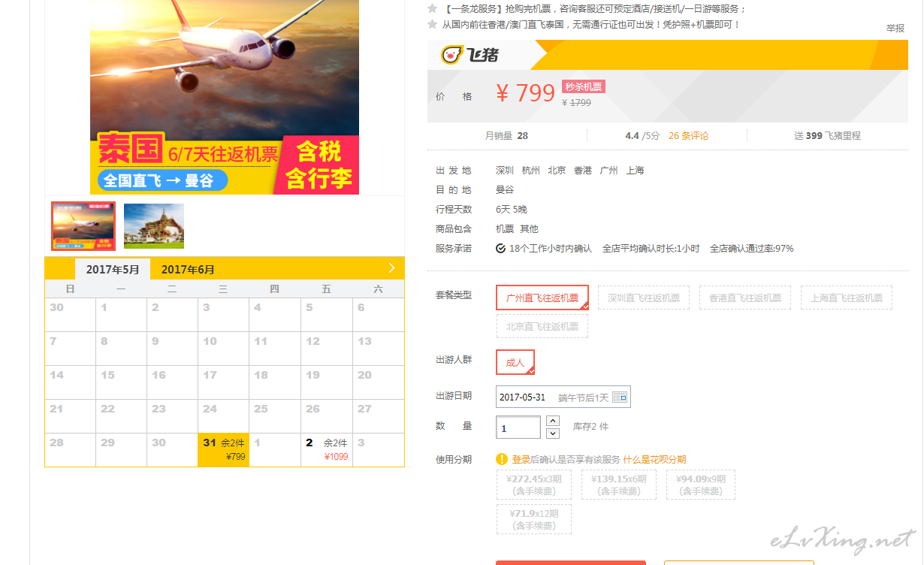The width and height of the screenshot is (924, 565).
Task: Pick May 31 date cell priced ¥799
Action: point(224,449)
